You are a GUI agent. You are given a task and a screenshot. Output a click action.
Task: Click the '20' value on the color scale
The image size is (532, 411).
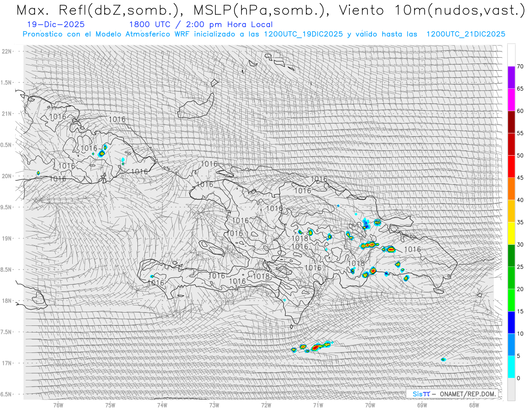[x=520, y=289]
